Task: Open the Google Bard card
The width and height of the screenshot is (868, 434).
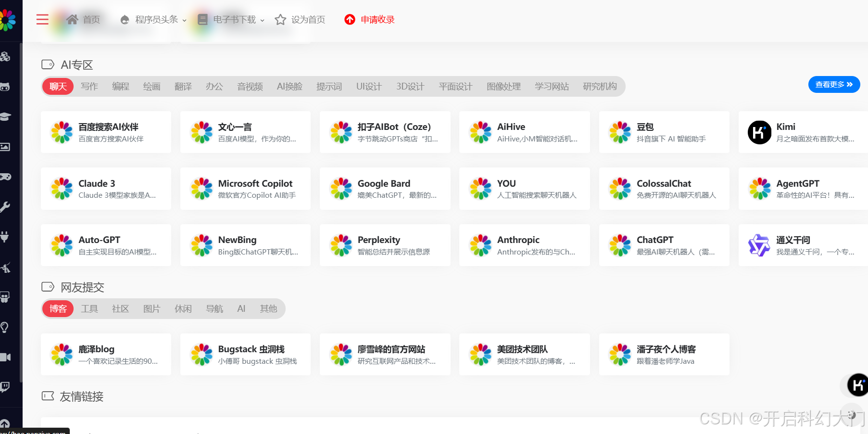Action: pyautogui.click(x=385, y=189)
